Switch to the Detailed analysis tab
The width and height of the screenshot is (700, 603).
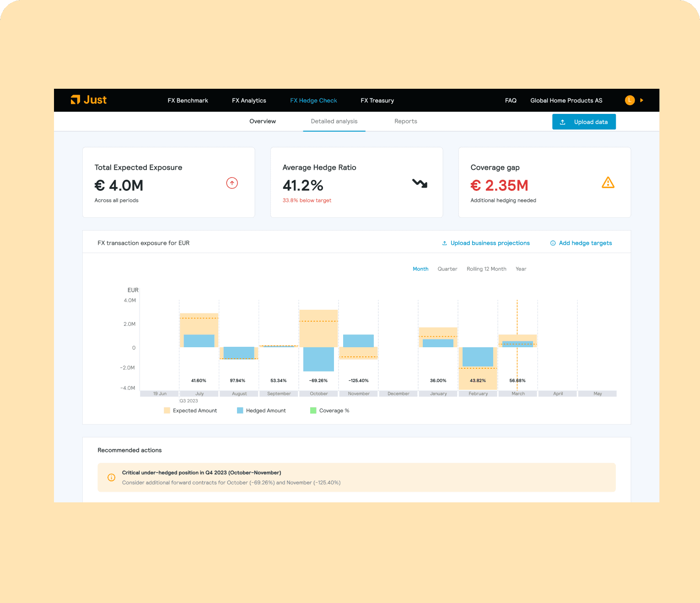click(x=334, y=121)
